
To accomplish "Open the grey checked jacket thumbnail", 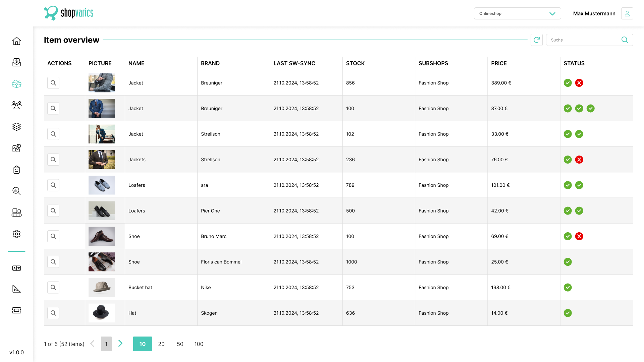I will pyautogui.click(x=102, y=83).
